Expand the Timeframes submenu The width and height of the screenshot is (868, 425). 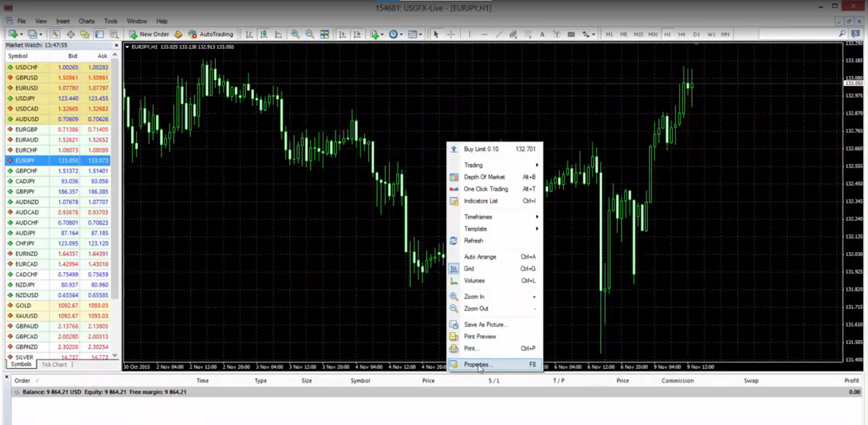click(494, 217)
